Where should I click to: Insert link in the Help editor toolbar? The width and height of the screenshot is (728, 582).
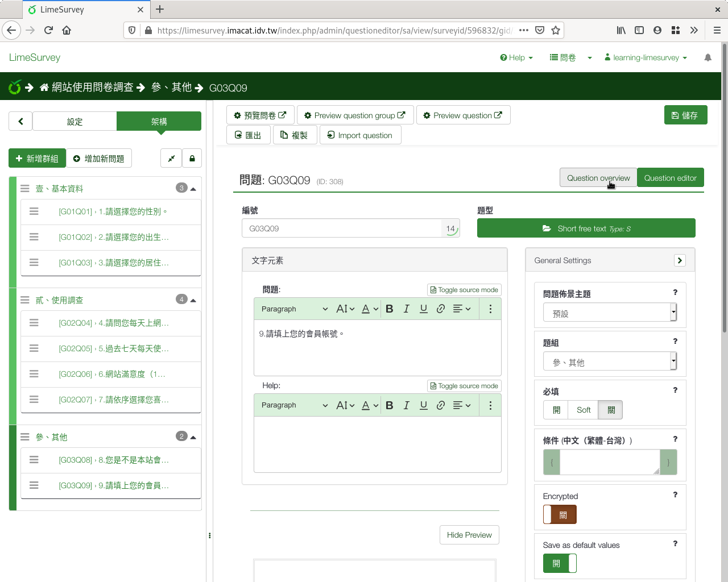441,405
